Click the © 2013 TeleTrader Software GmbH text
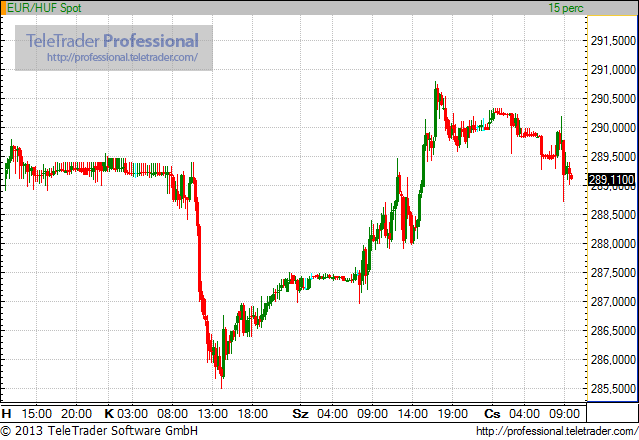The image size is (639, 440). pyautogui.click(x=99, y=431)
